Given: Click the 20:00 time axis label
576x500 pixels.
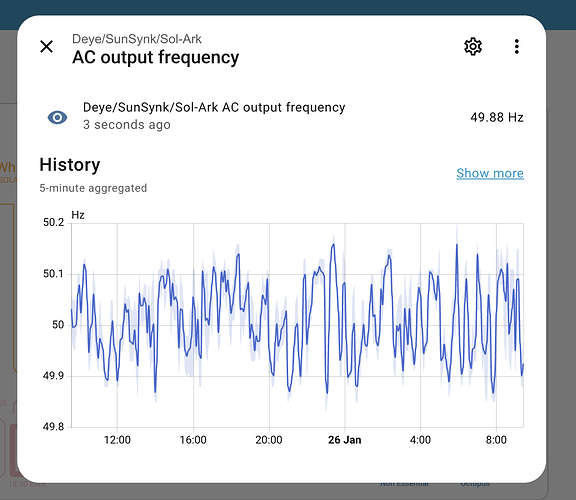Looking at the screenshot, I should pos(269,440).
